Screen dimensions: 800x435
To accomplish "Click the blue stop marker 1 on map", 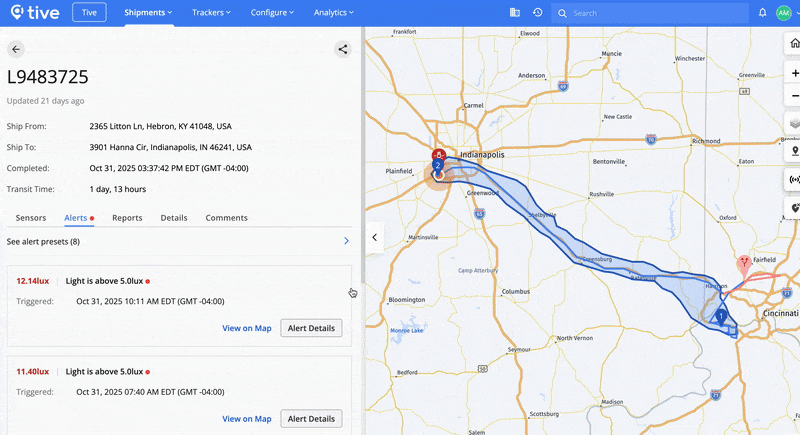I will click(720, 317).
